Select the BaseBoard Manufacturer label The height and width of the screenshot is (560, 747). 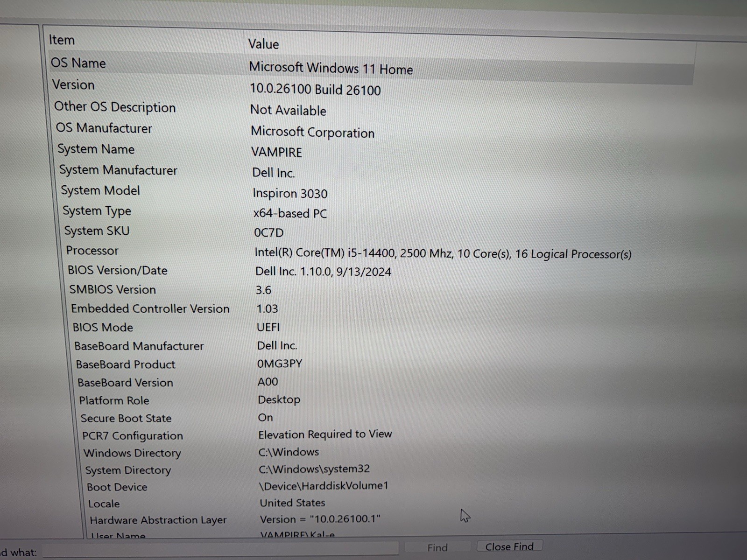(x=139, y=346)
